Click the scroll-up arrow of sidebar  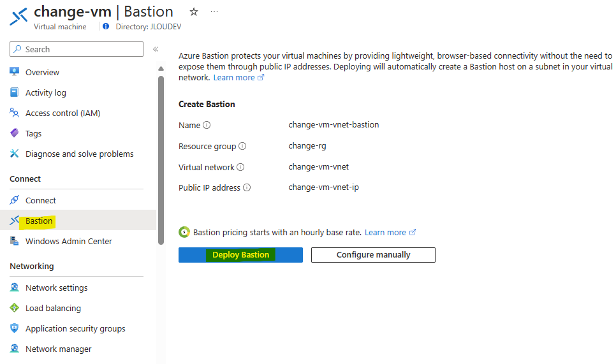click(161, 69)
